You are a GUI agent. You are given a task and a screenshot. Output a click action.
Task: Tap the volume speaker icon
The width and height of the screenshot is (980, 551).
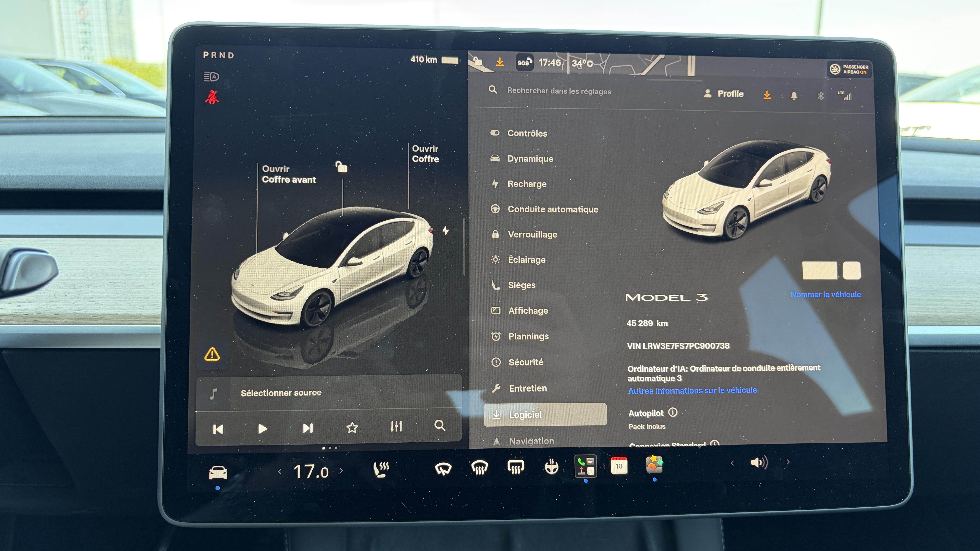(x=759, y=462)
